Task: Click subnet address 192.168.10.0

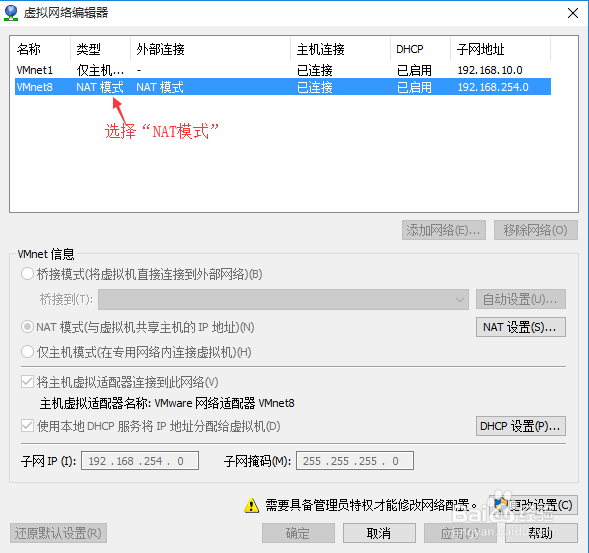Action: pyautogui.click(x=490, y=70)
